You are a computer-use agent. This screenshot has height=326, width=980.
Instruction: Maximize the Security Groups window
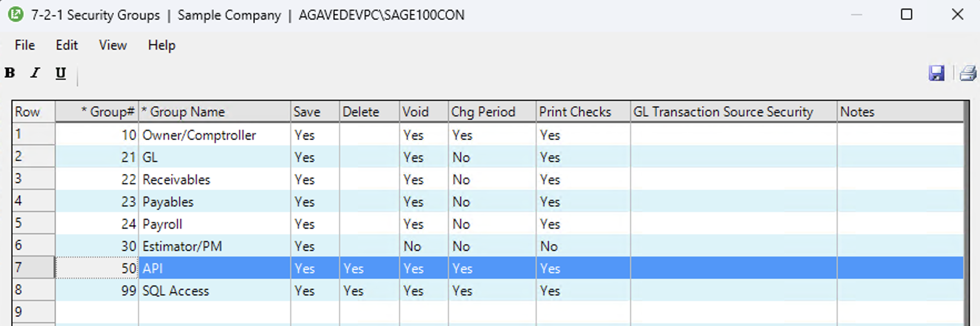pos(906,14)
